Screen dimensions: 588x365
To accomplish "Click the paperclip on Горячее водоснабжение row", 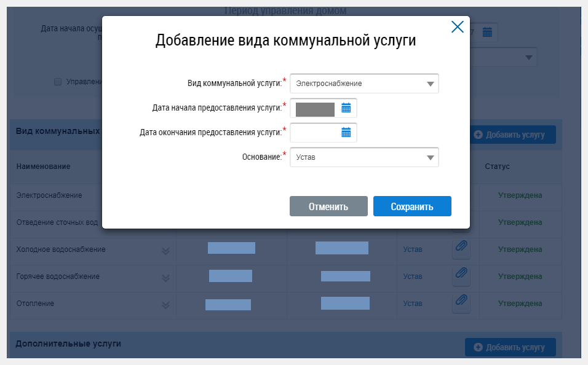I will (x=461, y=275).
